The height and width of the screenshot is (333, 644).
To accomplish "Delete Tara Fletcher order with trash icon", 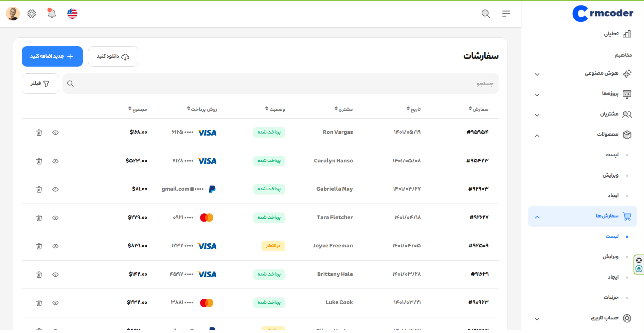I will pos(39,218).
